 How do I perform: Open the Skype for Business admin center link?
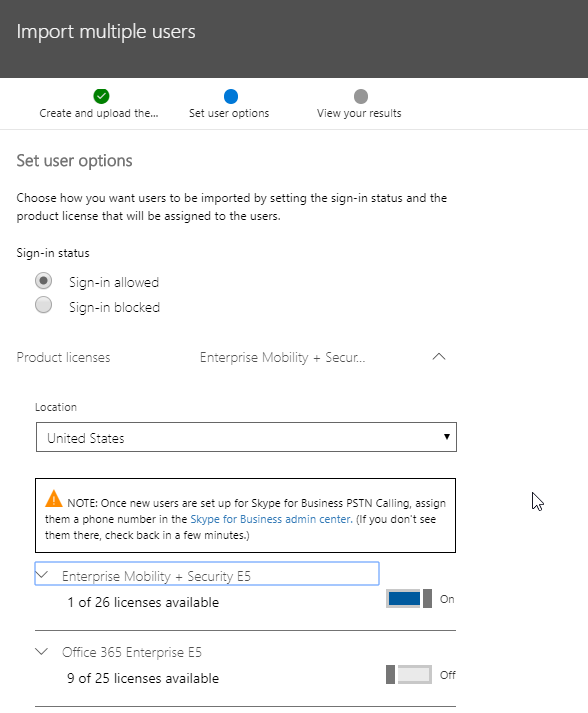(271, 519)
